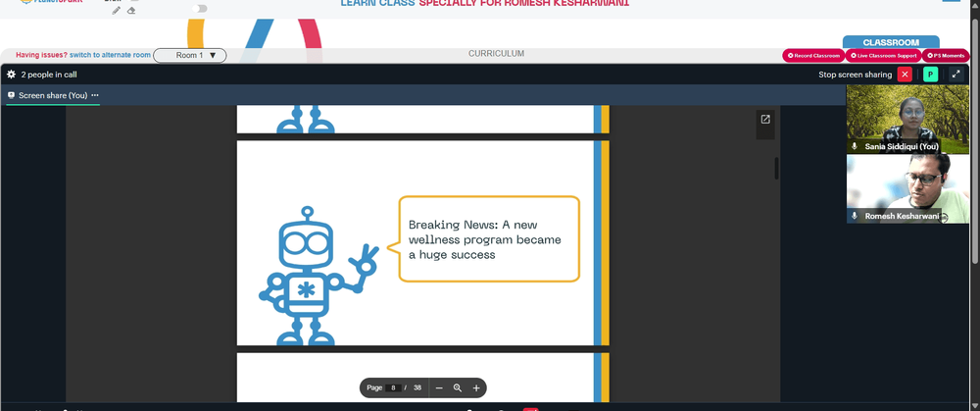
Task: Click the total page count '38'
Action: pyautogui.click(x=416, y=387)
